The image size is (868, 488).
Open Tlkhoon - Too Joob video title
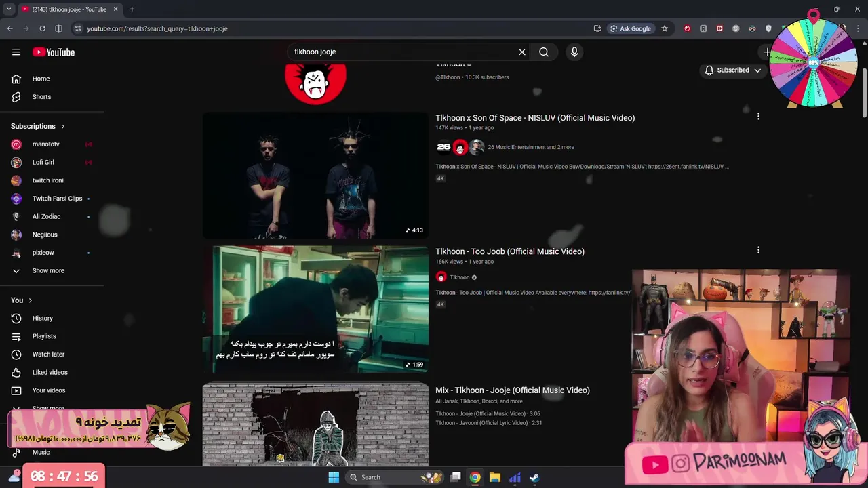coord(510,251)
